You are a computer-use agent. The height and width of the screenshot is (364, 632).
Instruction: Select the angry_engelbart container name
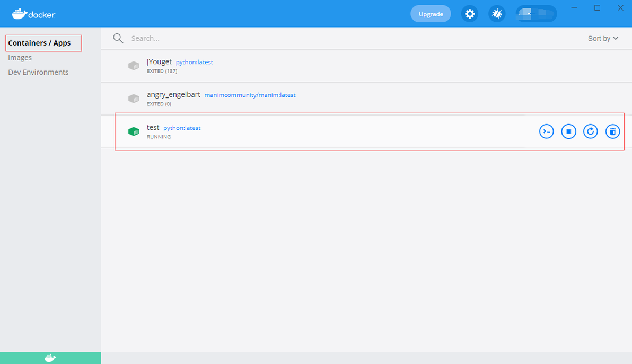tap(173, 94)
